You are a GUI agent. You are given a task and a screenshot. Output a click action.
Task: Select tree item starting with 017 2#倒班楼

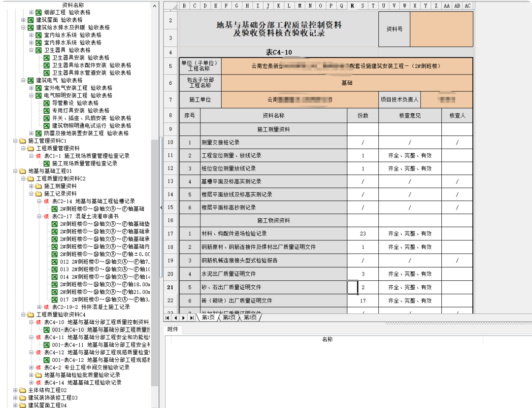click(104, 300)
